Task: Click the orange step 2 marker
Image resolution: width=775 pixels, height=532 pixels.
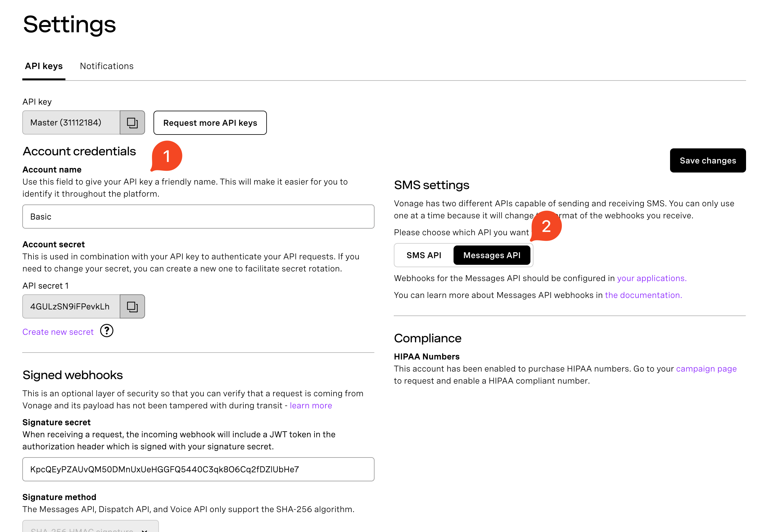Action: [x=546, y=226]
